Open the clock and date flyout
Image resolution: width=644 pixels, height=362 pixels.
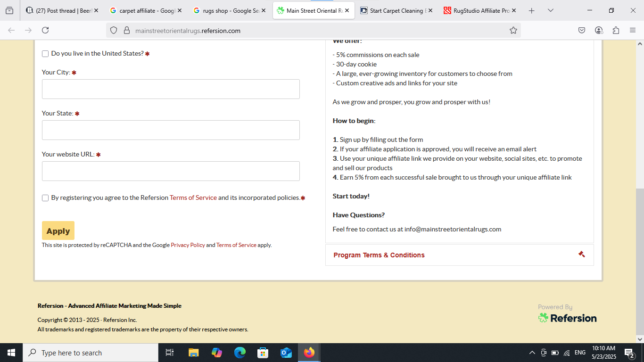tap(603, 353)
